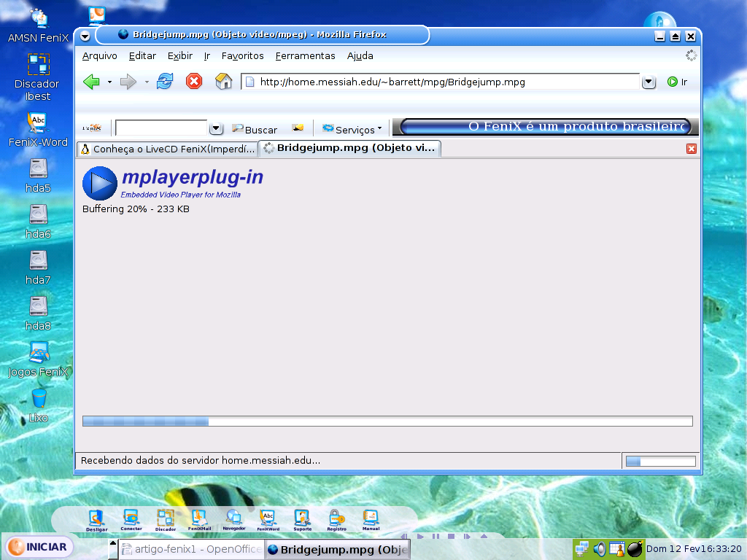Reload the page with the refresh icon
Image resolution: width=747 pixels, height=560 pixels.
click(x=165, y=82)
